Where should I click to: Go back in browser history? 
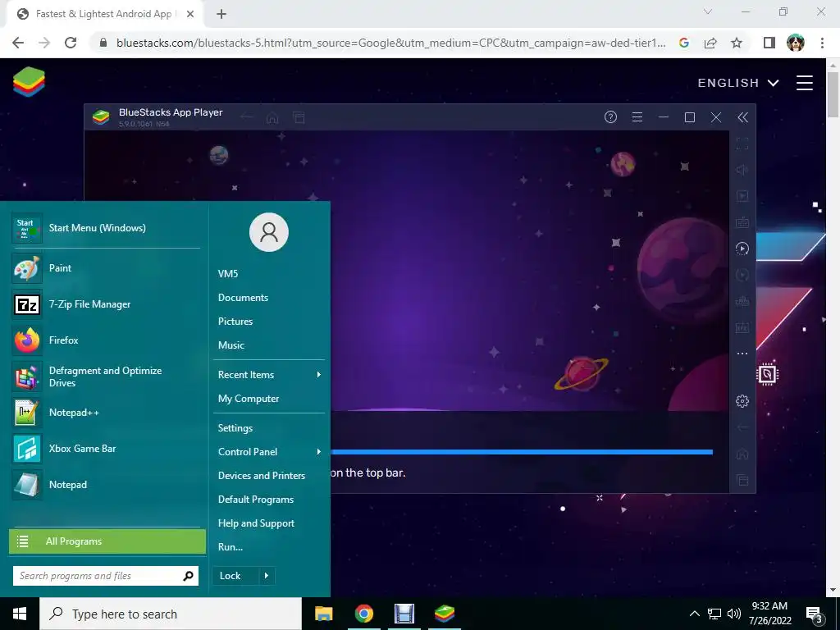tap(18, 43)
